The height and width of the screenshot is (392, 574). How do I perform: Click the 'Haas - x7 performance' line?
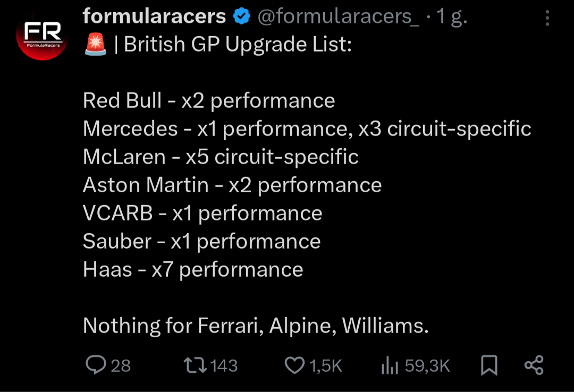(x=193, y=269)
